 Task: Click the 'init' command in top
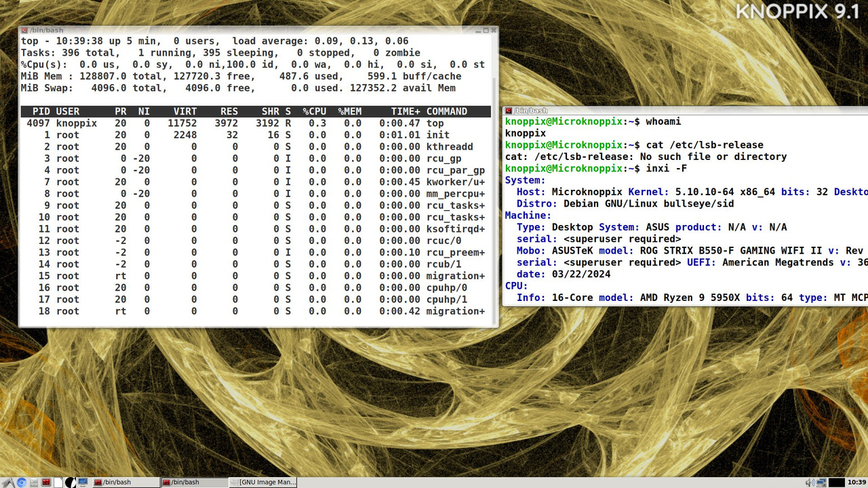437,135
